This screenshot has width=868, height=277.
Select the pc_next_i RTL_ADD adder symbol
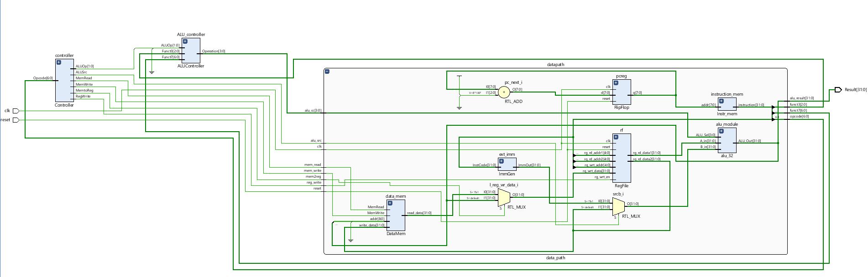[503, 92]
